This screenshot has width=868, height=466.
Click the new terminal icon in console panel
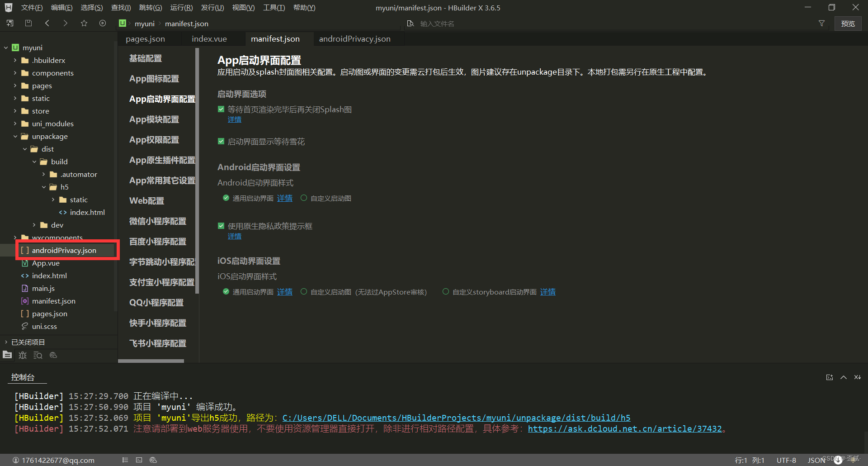tap(830, 377)
